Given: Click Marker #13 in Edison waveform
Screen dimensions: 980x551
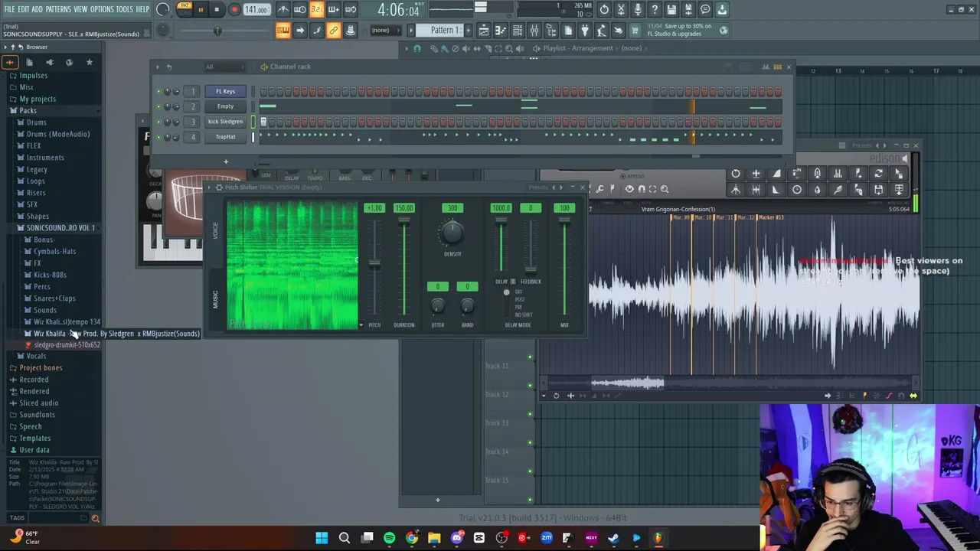Looking at the screenshot, I should point(770,217).
